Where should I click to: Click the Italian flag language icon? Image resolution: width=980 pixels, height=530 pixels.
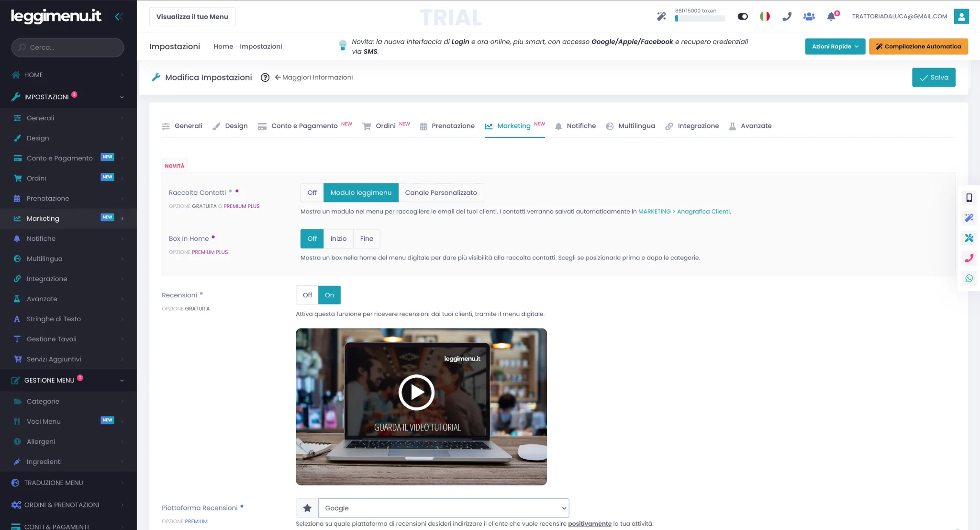point(765,16)
